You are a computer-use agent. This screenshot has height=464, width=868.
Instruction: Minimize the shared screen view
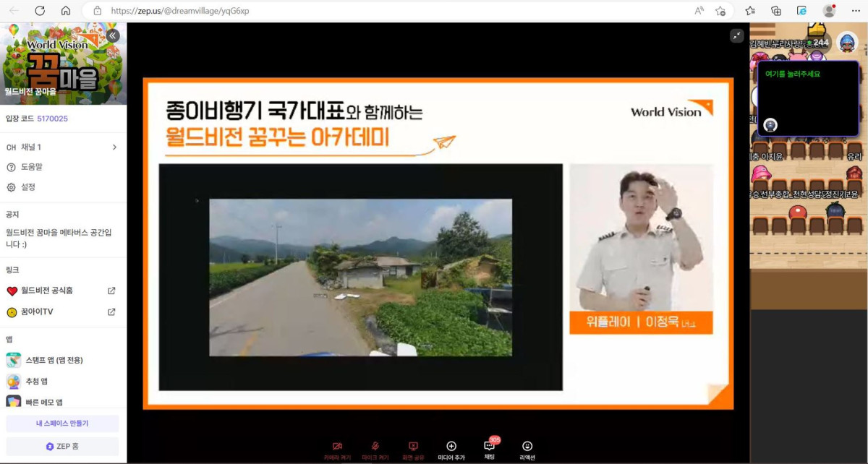coord(737,35)
